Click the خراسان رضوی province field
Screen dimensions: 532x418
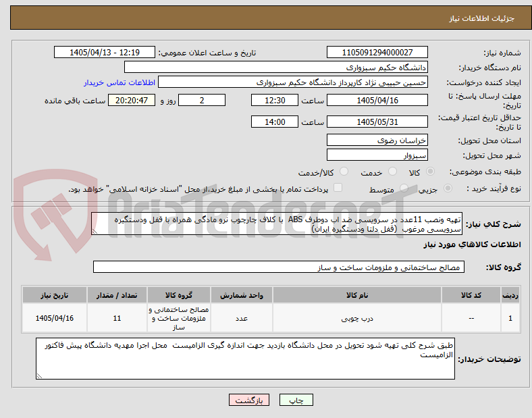tap(377, 140)
